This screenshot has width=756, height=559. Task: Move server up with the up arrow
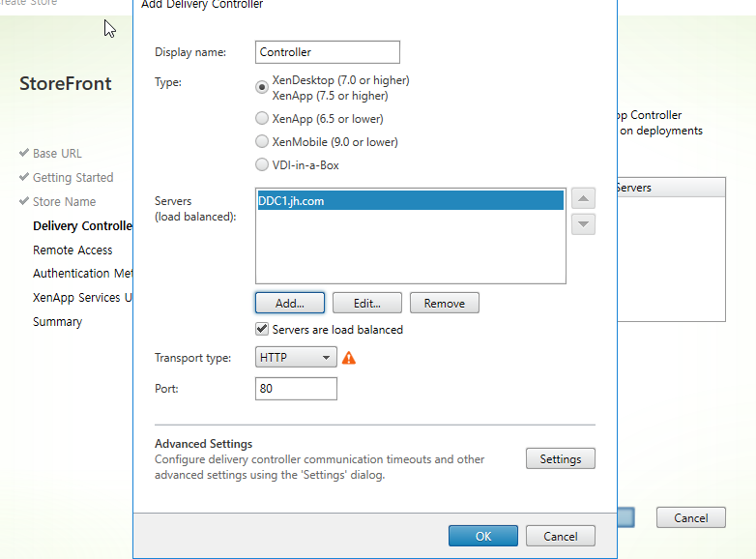tap(583, 198)
